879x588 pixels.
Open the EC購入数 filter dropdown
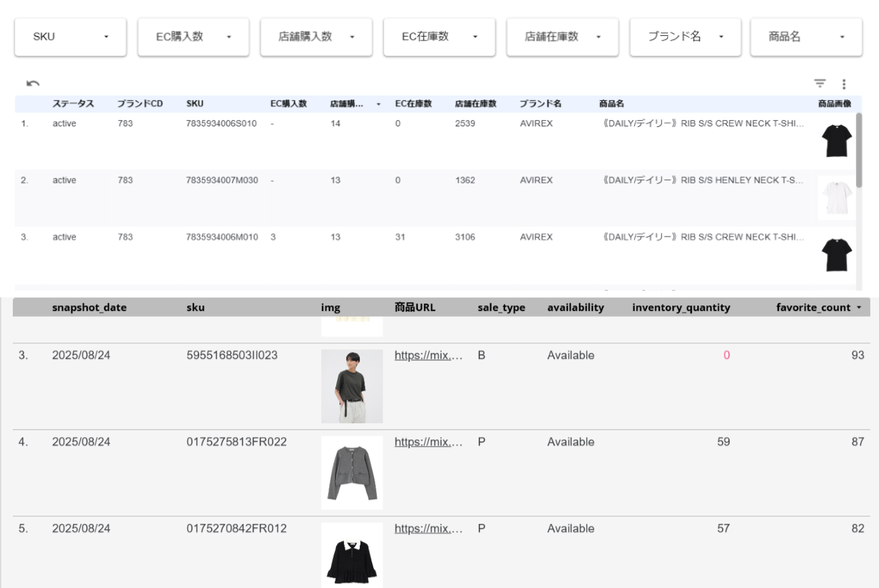[193, 37]
